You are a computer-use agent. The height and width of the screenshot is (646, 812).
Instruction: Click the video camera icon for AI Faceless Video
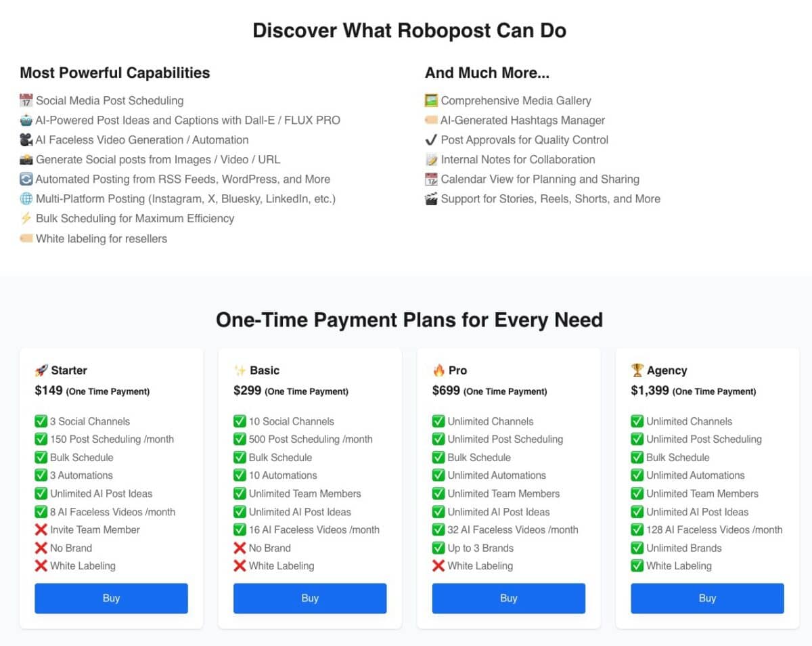pyautogui.click(x=26, y=140)
